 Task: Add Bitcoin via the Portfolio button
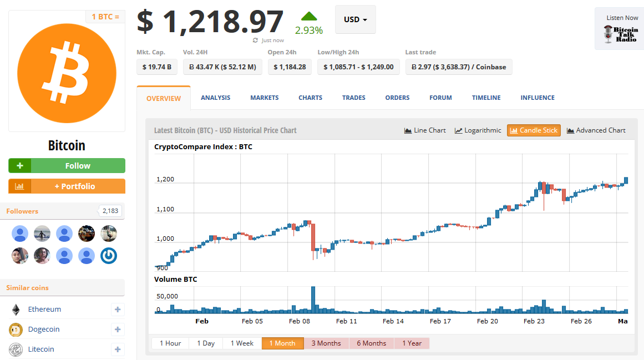67,186
